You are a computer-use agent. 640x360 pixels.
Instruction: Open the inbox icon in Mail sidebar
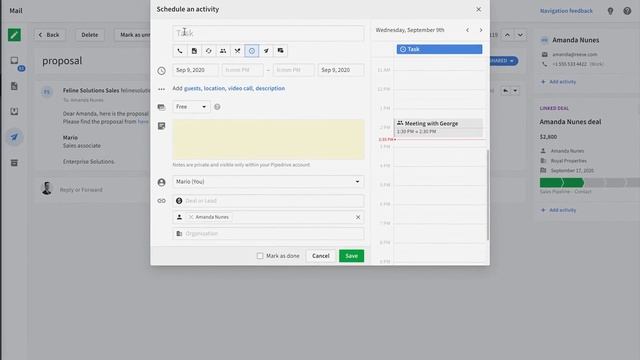click(14, 61)
